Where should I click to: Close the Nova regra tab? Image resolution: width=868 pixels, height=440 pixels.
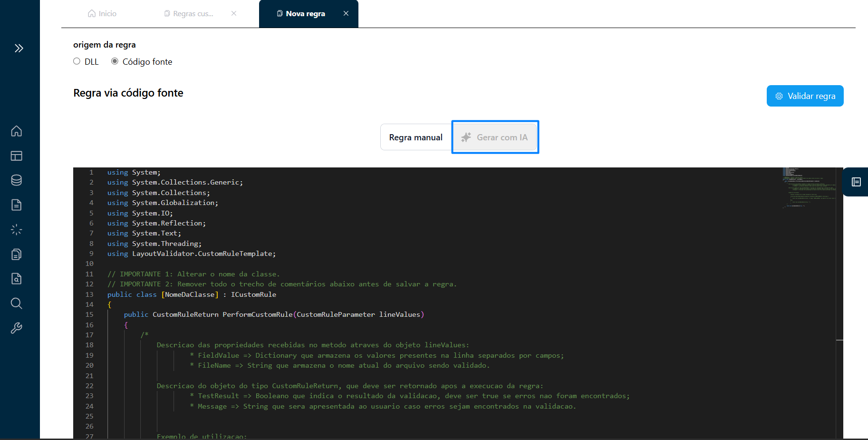(346, 14)
